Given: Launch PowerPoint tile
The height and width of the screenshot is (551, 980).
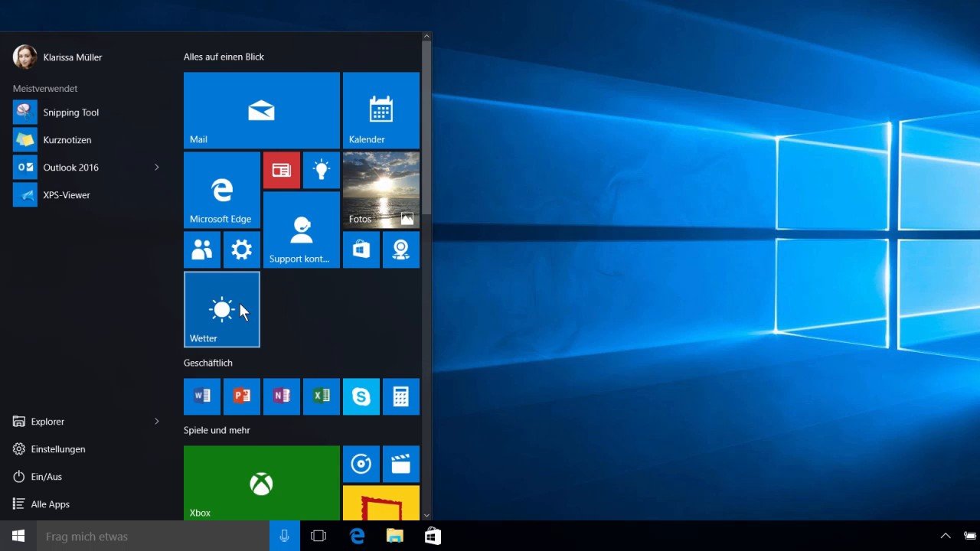Looking at the screenshot, I should coord(241,396).
